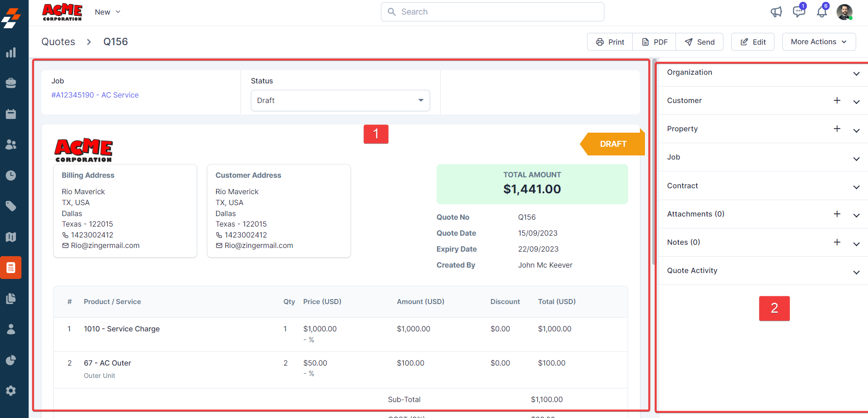Click the announcements megaphone icon
The height and width of the screenshot is (418, 868).
(x=776, y=12)
